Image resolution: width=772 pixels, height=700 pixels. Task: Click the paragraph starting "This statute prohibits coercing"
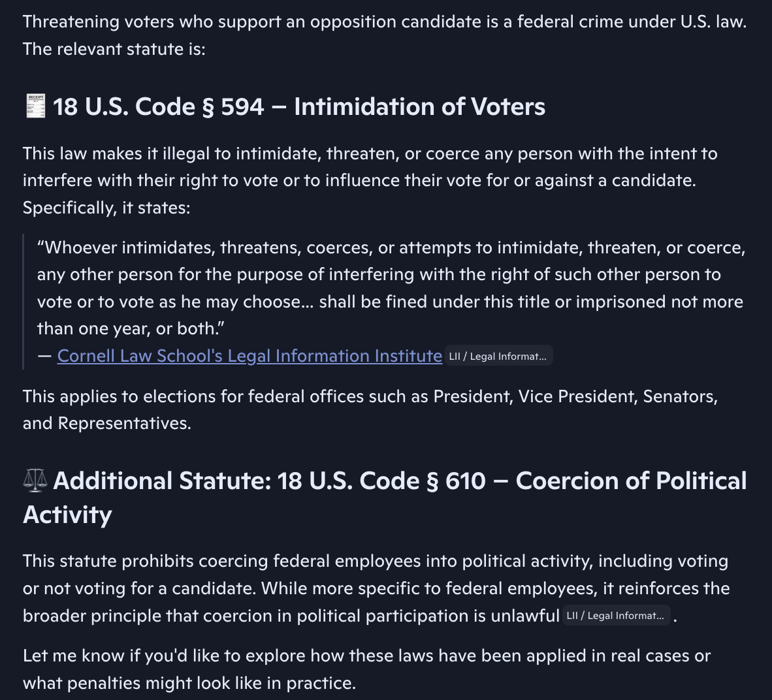click(375, 562)
